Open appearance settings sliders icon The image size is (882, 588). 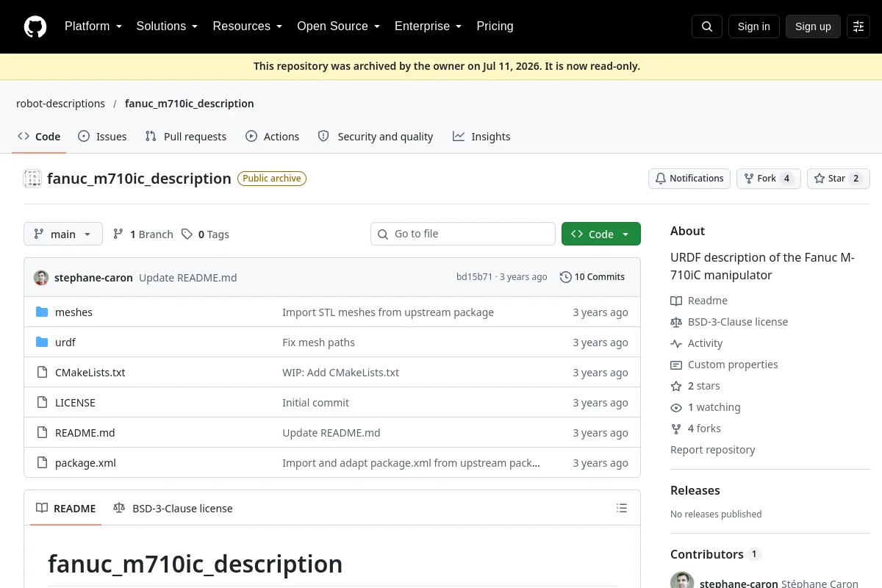[x=858, y=26]
